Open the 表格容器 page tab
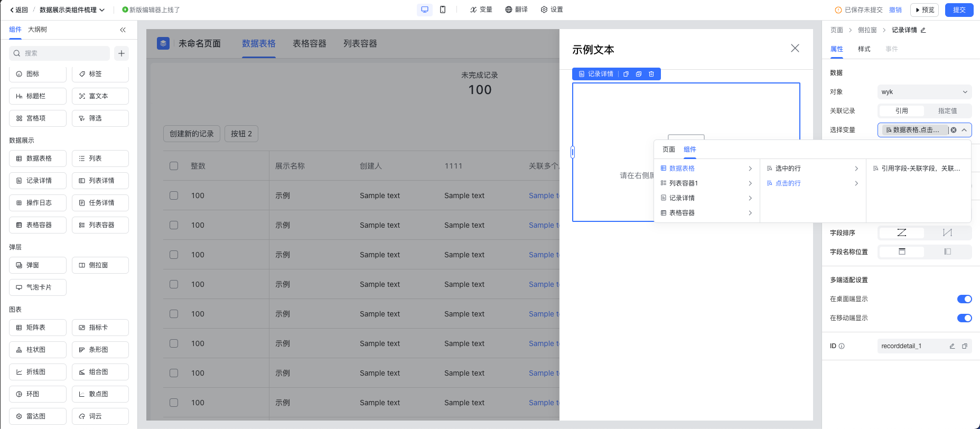This screenshot has height=429, width=980. tap(310, 44)
